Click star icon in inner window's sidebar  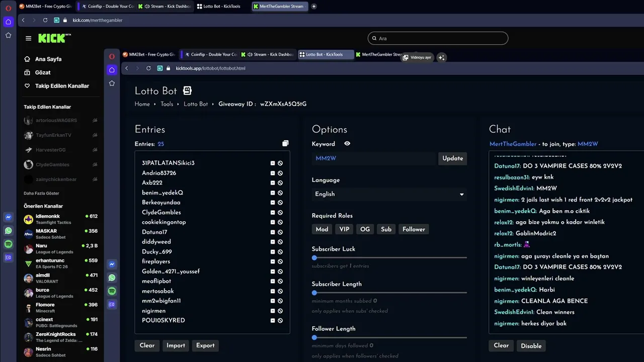[112, 83]
